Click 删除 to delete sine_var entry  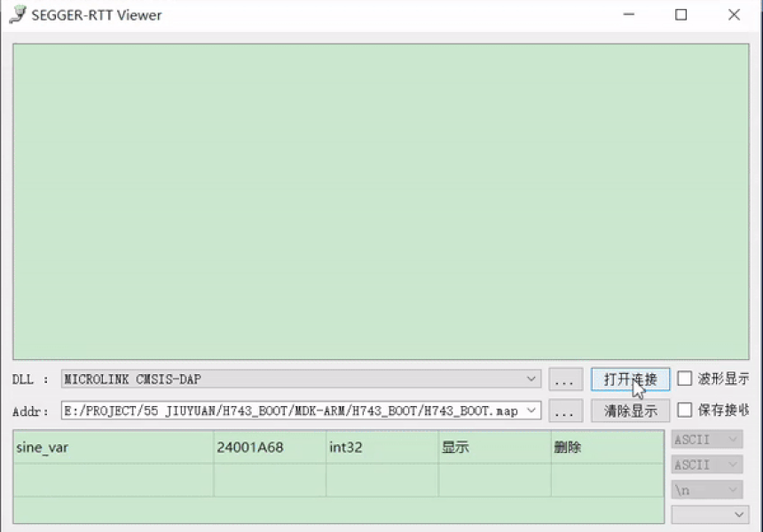coord(568,447)
